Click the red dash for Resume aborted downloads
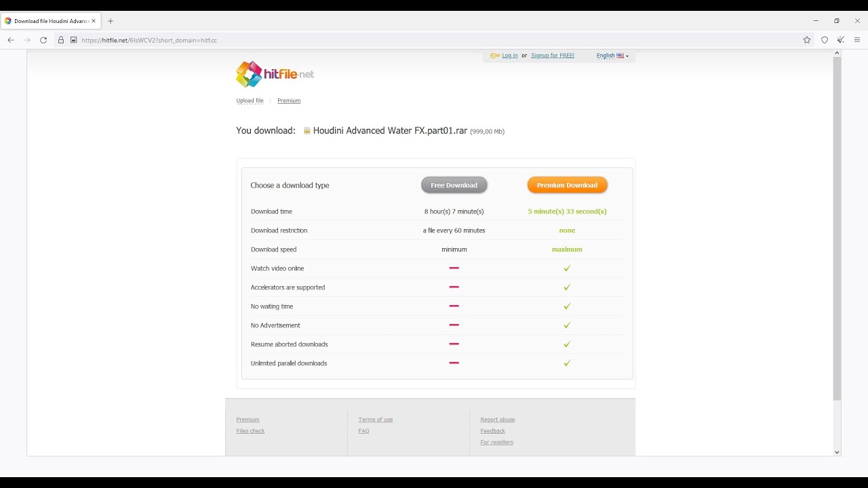868x488 pixels. point(454,344)
